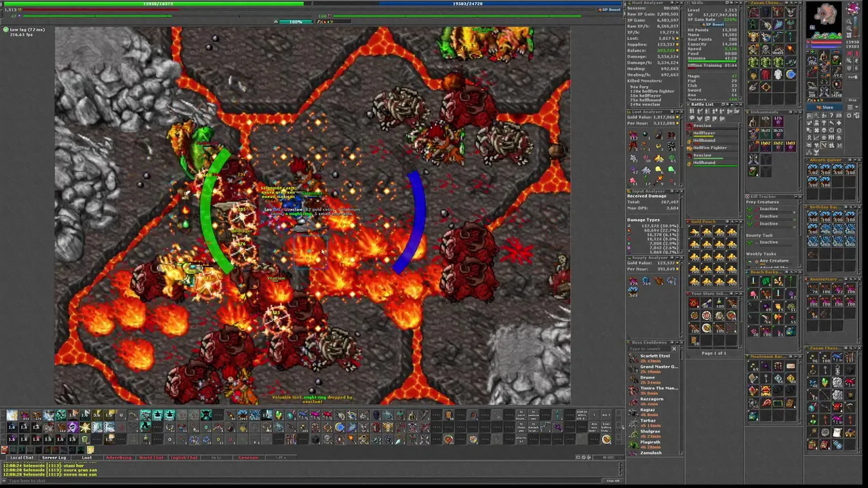
Task: Click Tarbaz boss cooldown row
Action: point(652,423)
